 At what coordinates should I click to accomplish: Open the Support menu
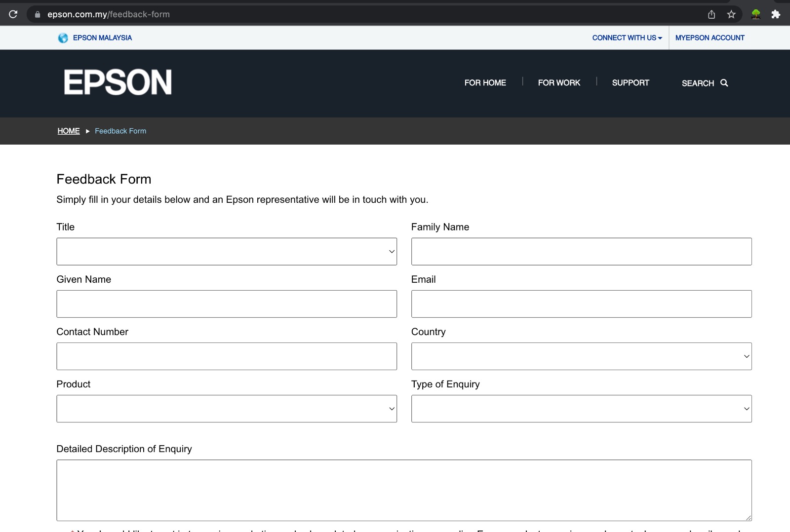click(x=631, y=82)
